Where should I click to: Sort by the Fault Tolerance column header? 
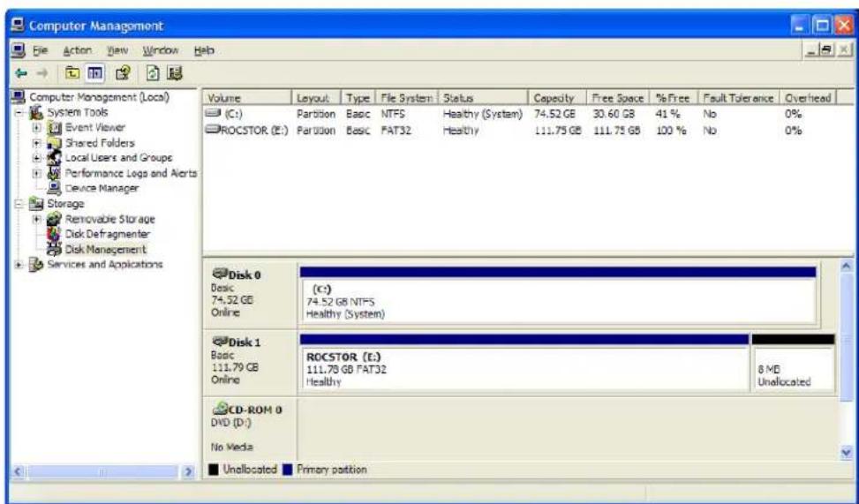click(738, 98)
